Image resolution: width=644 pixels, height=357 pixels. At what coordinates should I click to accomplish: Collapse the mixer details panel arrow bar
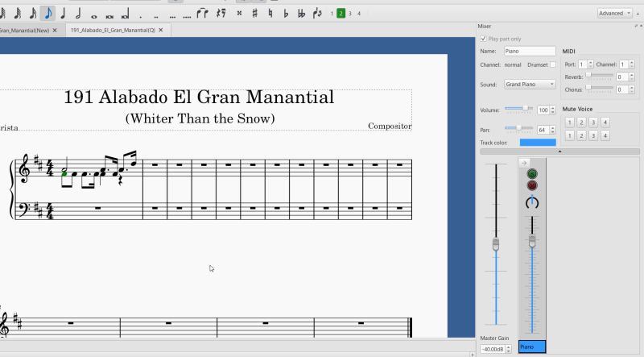pyautogui.click(x=559, y=152)
